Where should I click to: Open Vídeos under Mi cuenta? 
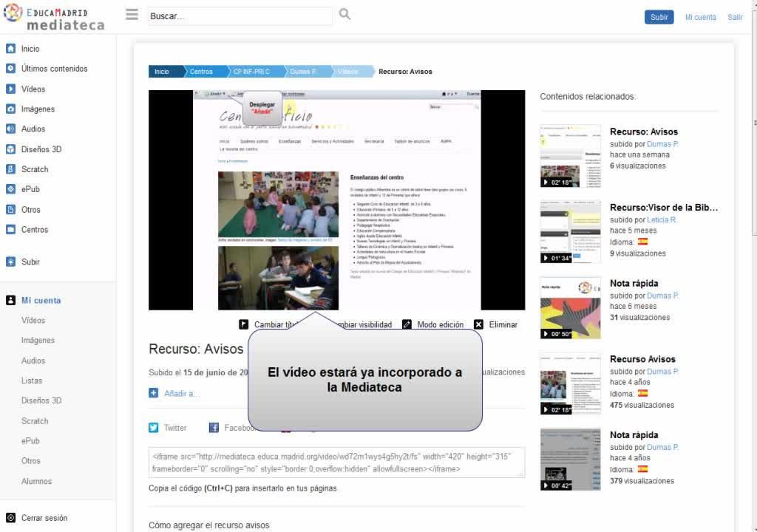click(x=33, y=320)
